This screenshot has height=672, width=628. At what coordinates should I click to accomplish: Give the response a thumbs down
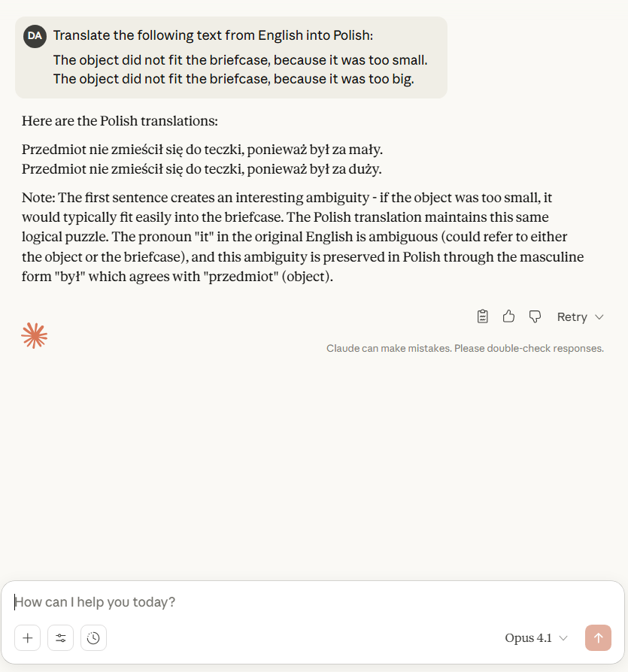[x=535, y=316]
